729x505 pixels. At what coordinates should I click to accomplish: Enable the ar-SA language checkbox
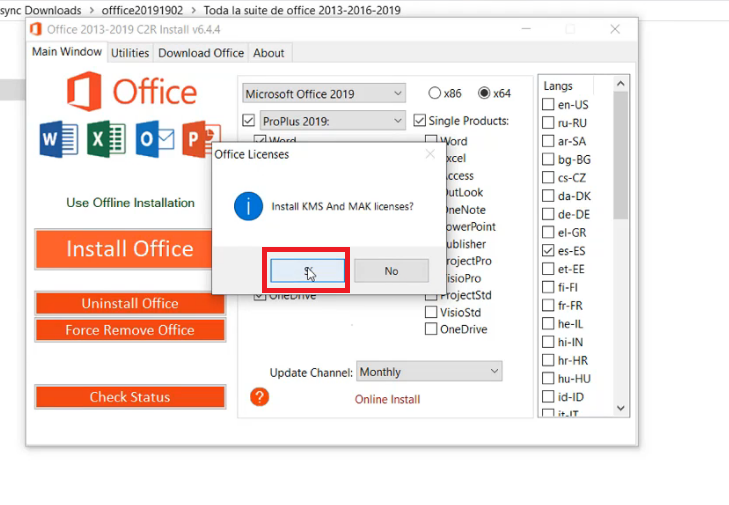[x=548, y=141]
